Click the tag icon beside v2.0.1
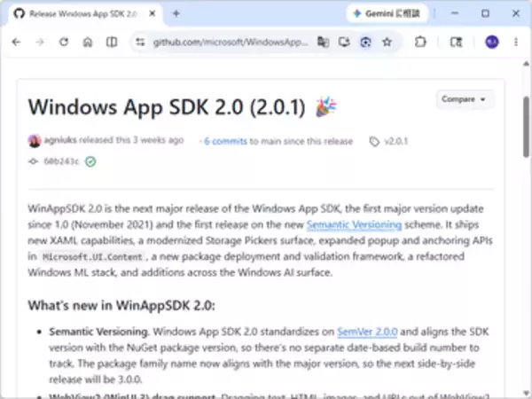Screen dimensions: 532x399 pos(374,142)
